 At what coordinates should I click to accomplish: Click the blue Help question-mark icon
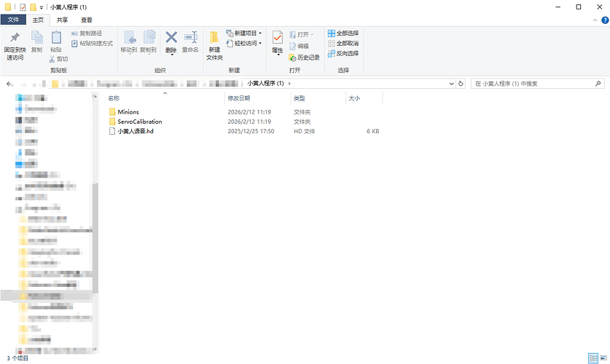[x=605, y=20]
